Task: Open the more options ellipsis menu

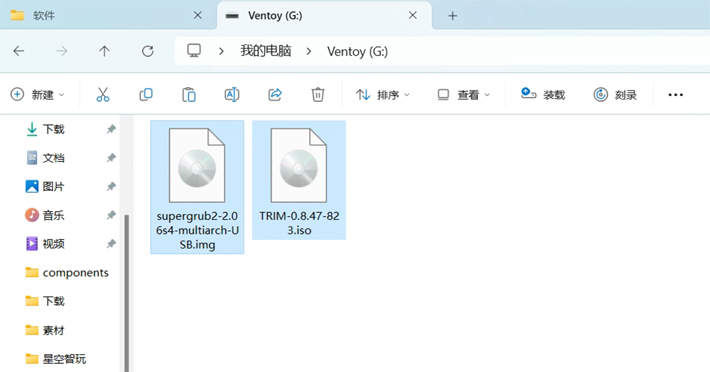Action: coord(675,95)
